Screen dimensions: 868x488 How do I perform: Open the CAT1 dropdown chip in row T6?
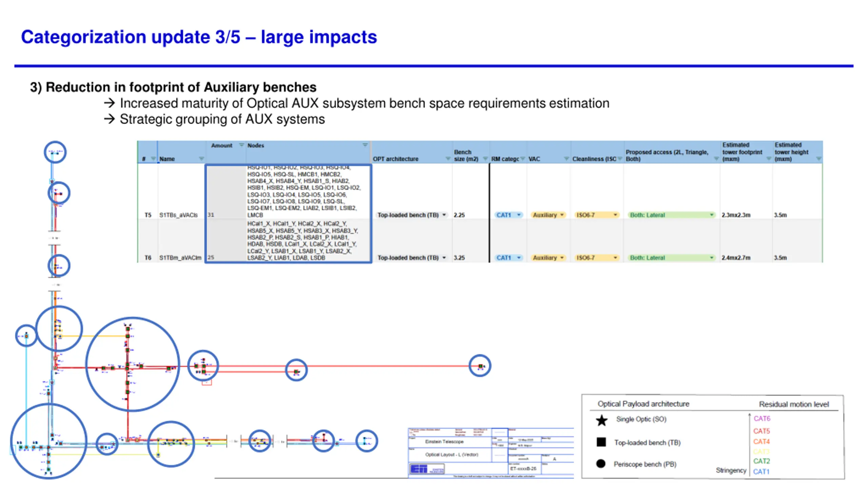click(x=509, y=258)
